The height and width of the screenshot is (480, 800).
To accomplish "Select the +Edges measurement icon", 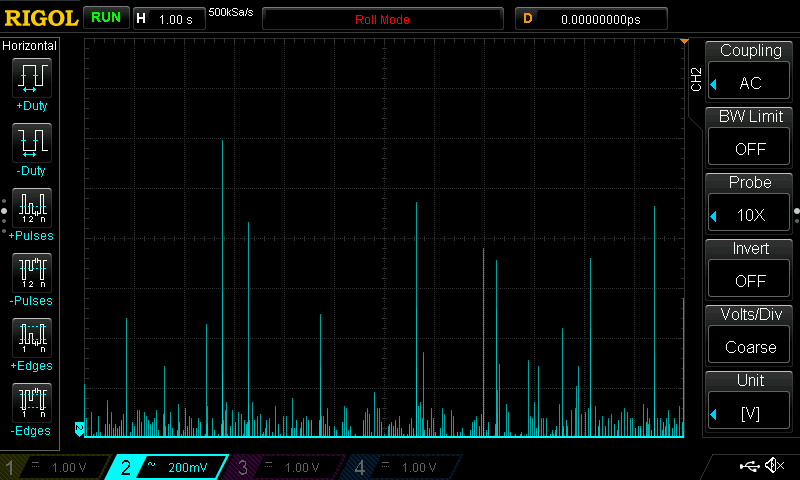I will pos(32,338).
